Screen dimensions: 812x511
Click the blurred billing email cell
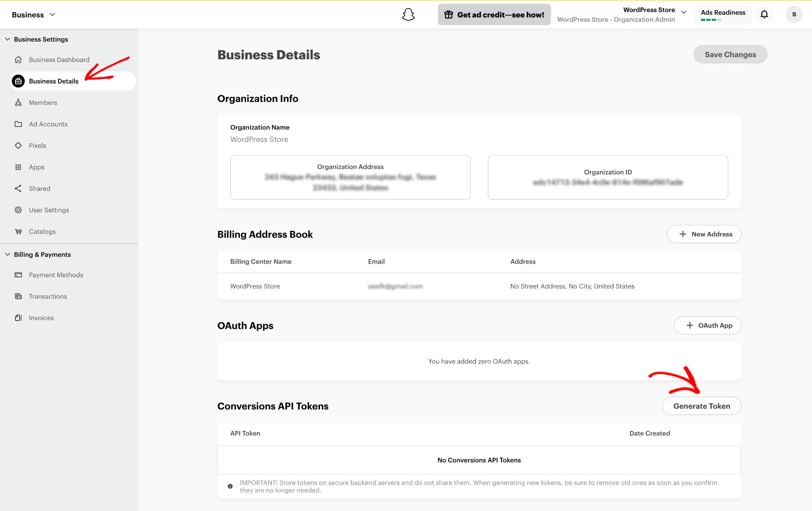pos(395,286)
